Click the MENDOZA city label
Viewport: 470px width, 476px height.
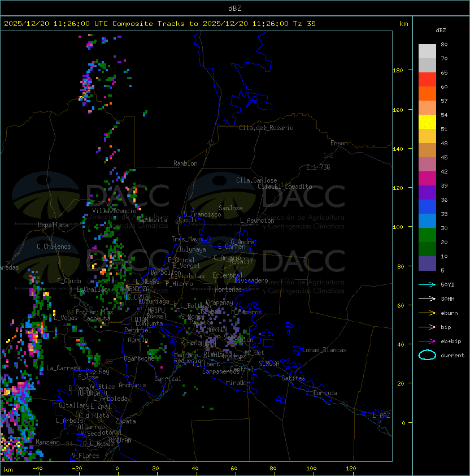(137, 288)
